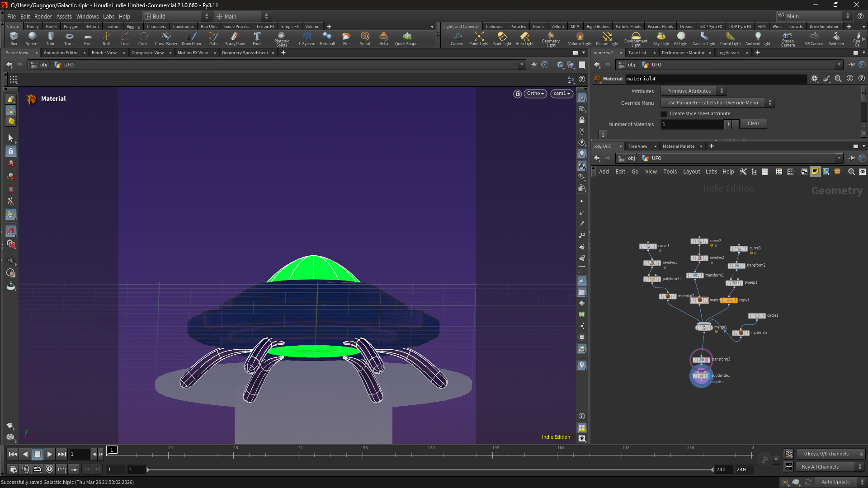Launch the L-System shelf tool
This screenshot has height=488, width=868.
click(307, 38)
